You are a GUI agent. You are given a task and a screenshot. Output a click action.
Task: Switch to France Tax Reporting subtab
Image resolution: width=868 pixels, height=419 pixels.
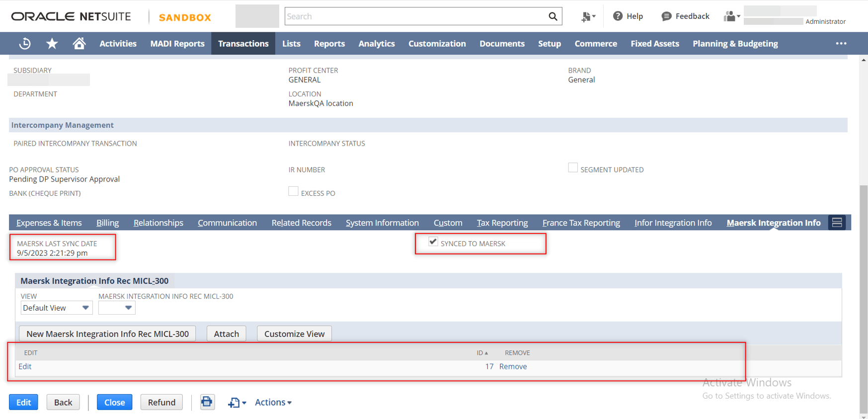click(x=581, y=223)
